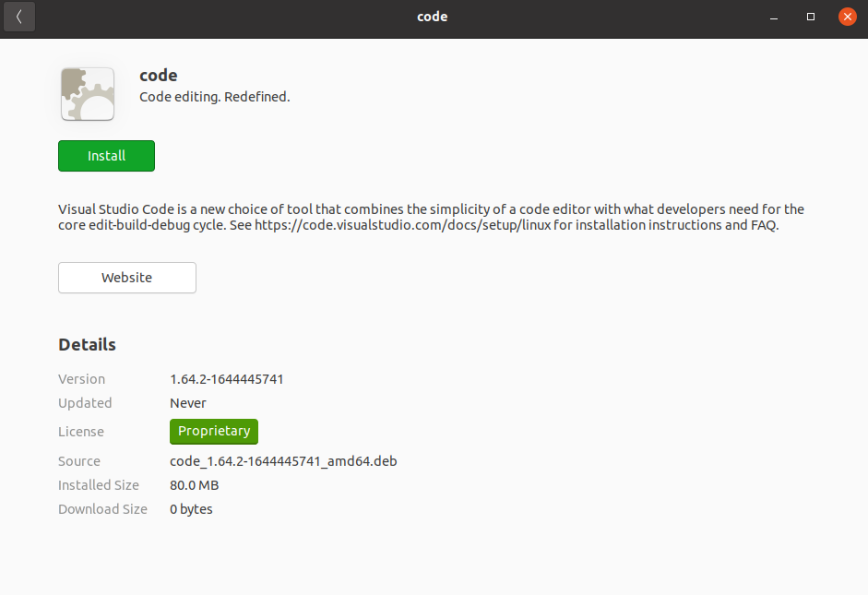The height and width of the screenshot is (595, 868).
Task: Click the Details section heading
Action: 87,345
